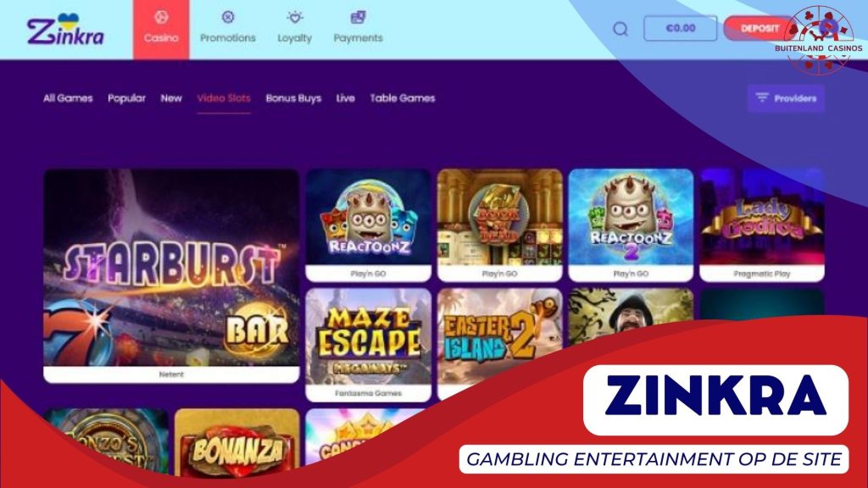
Task: Click the Zinkra logo
Action: coord(66,30)
